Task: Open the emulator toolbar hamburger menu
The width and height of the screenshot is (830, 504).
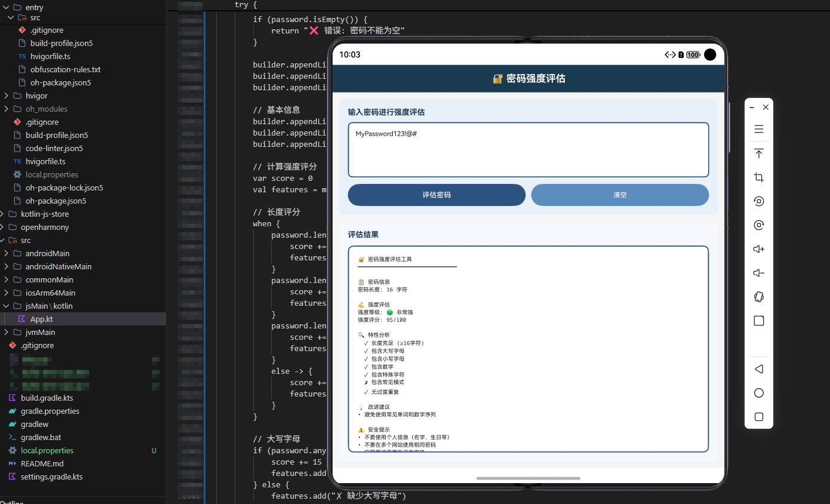Action: coord(759,129)
